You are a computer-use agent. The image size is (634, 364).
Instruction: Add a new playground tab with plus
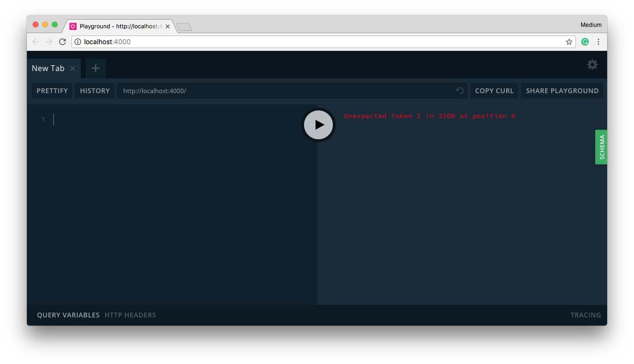(x=96, y=69)
